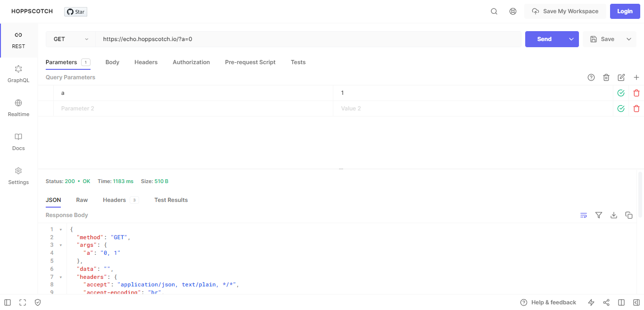Open the query parameters help icon

[x=591, y=77]
